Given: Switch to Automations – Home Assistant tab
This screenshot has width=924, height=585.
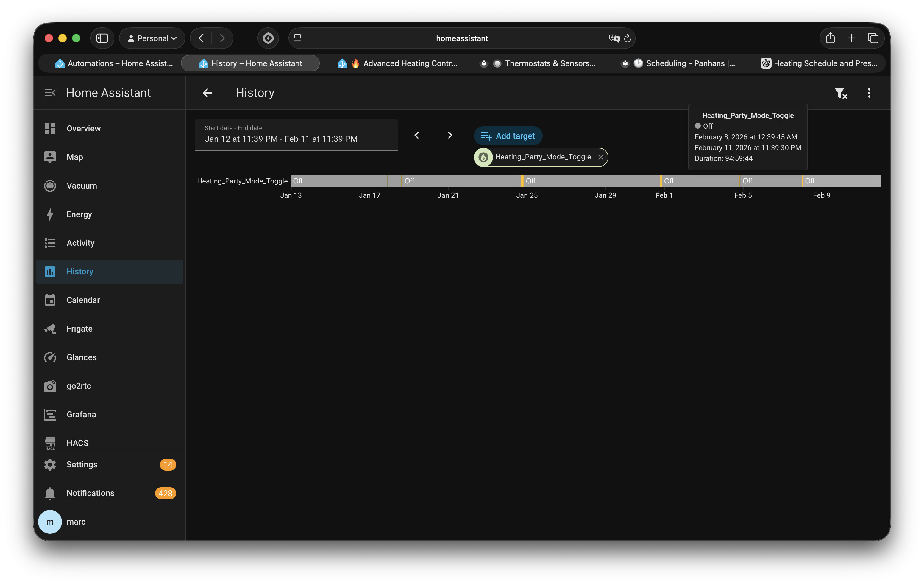Looking at the screenshot, I should [x=114, y=63].
